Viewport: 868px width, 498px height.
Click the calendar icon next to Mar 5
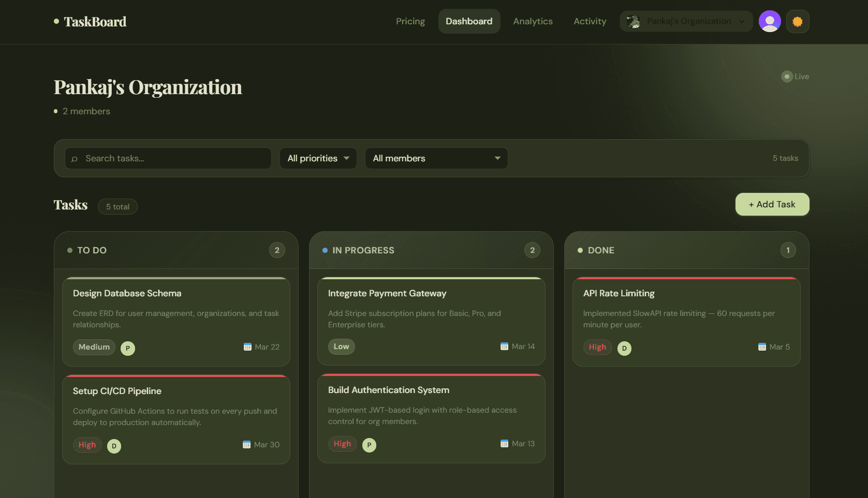point(762,347)
